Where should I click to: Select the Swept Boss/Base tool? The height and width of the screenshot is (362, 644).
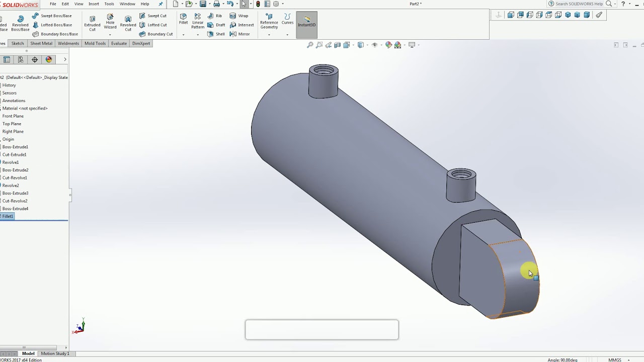[x=52, y=16]
